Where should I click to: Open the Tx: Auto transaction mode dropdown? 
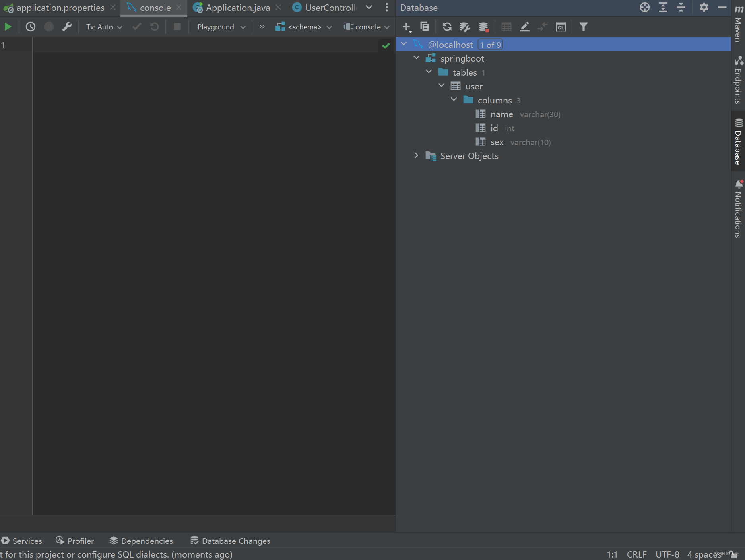pos(104,27)
